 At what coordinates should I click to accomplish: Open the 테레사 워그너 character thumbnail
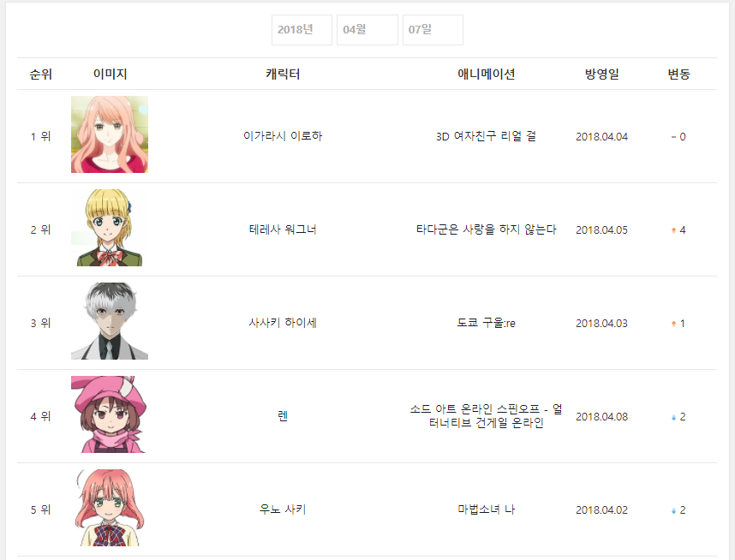(x=110, y=228)
